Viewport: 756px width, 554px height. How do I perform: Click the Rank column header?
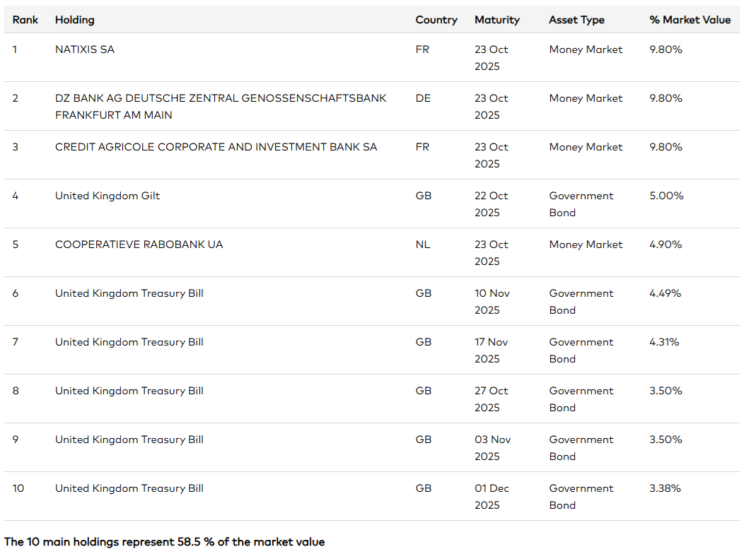25,20
